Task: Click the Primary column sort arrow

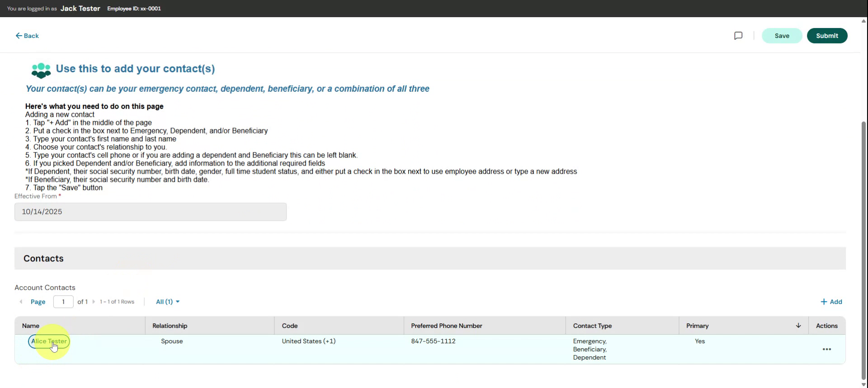Action: tap(798, 326)
